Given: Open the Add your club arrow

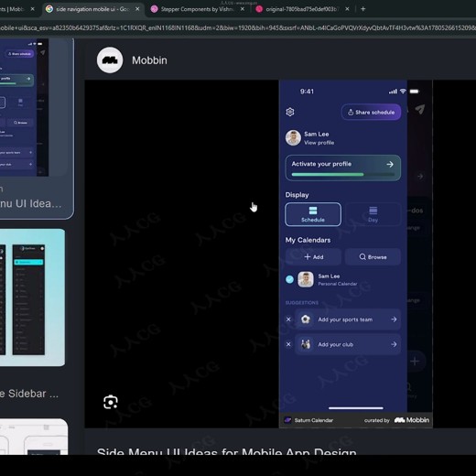Looking at the screenshot, I should [x=394, y=344].
